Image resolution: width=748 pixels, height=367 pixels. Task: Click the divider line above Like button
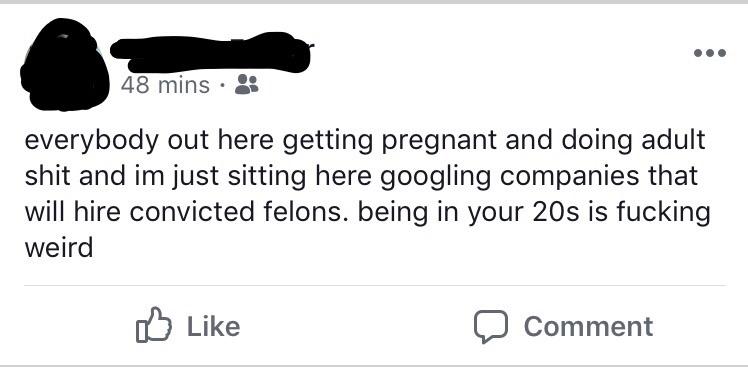pyautogui.click(x=375, y=285)
